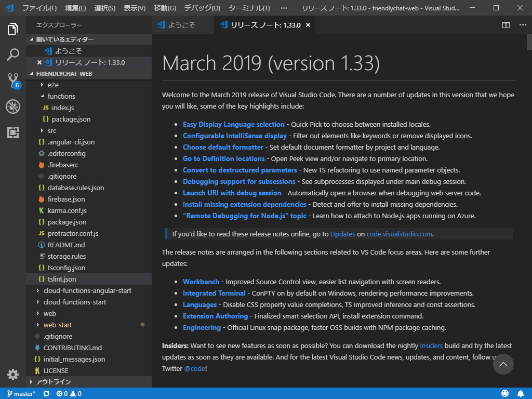This screenshot has height=399, width=532.
Task: Open initial_messages.json file
Action: coord(89,360)
